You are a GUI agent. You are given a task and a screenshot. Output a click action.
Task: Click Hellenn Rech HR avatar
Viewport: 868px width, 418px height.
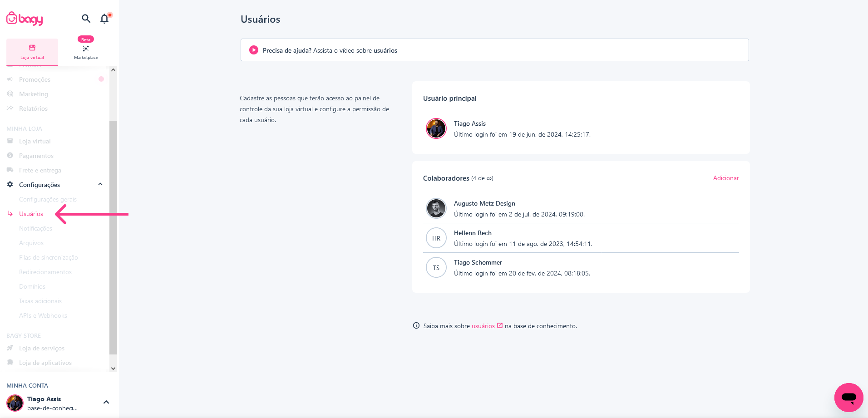point(436,238)
